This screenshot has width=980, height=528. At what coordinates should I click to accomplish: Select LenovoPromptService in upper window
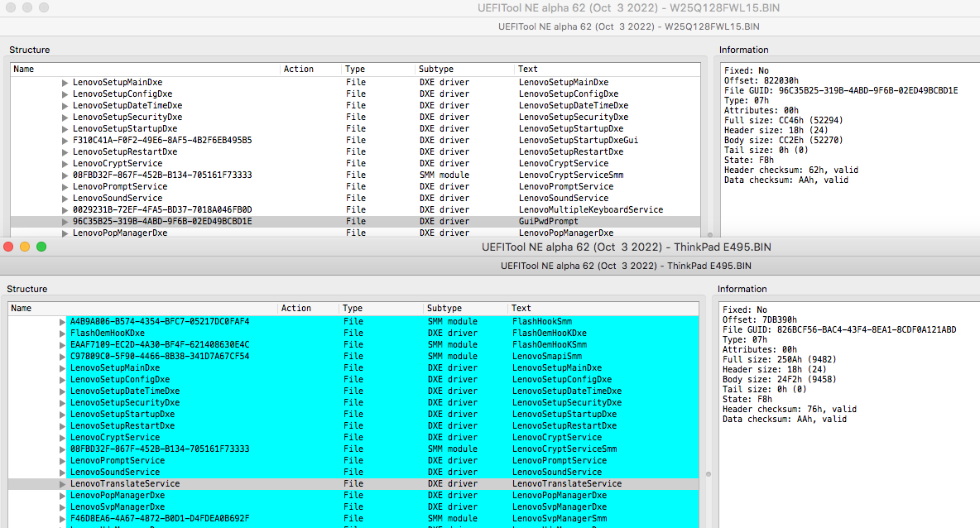click(355, 186)
